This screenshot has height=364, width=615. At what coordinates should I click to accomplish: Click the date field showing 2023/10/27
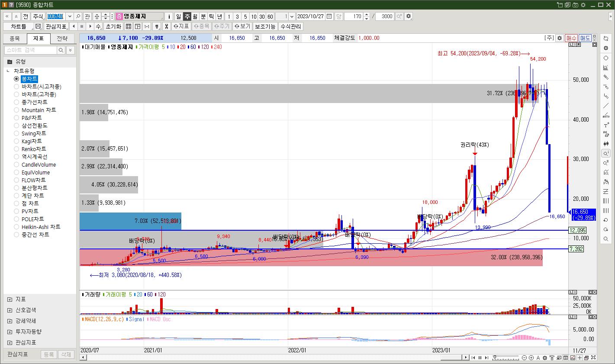point(311,16)
